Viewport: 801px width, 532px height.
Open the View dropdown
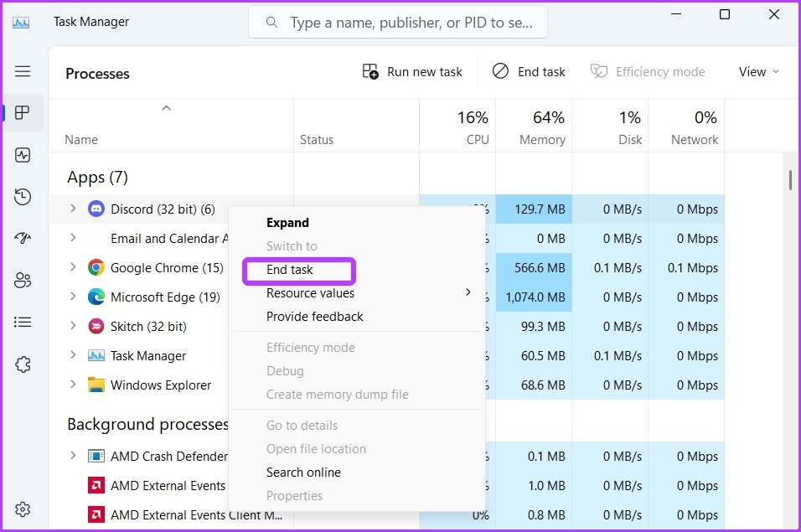click(x=758, y=72)
